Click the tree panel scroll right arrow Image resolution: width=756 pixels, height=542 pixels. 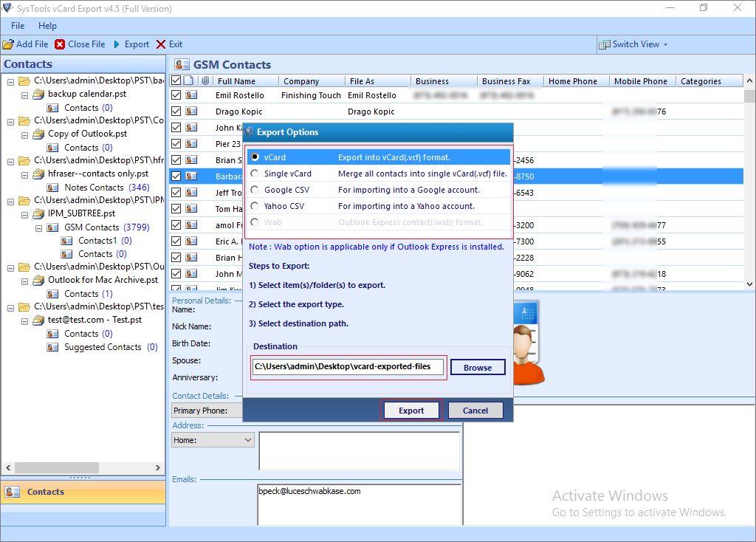158,467
